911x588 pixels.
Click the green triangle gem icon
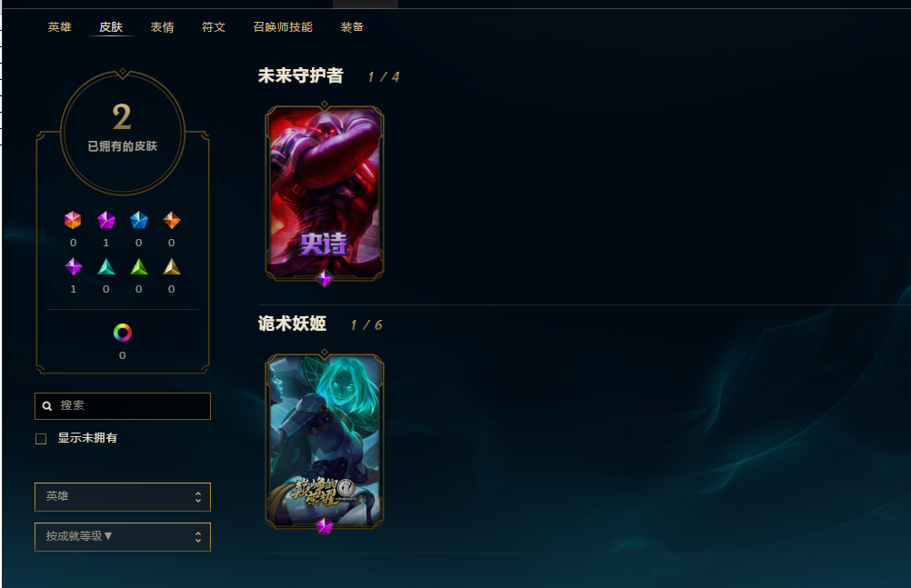click(139, 266)
